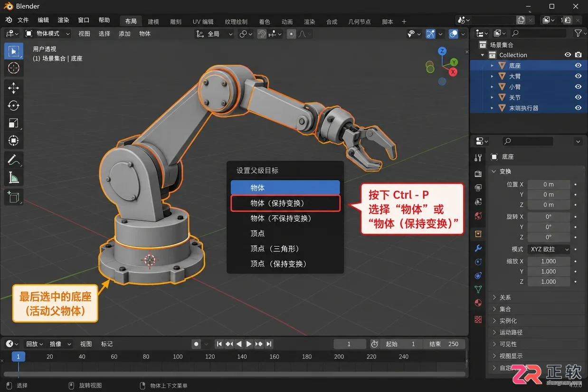Viewport: 588px width, 392px height.
Task: Open the 回放 dropdown in timeline
Action: coord(34,344)
